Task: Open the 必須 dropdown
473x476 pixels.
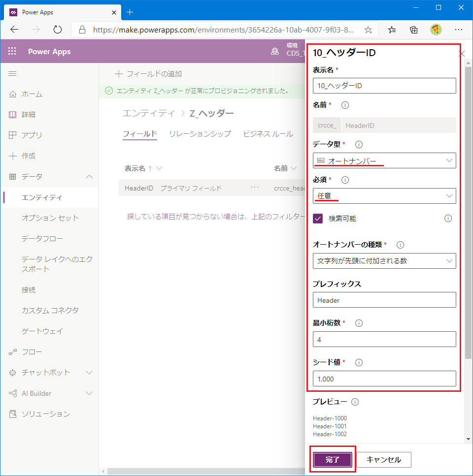Action: [384, 196]
